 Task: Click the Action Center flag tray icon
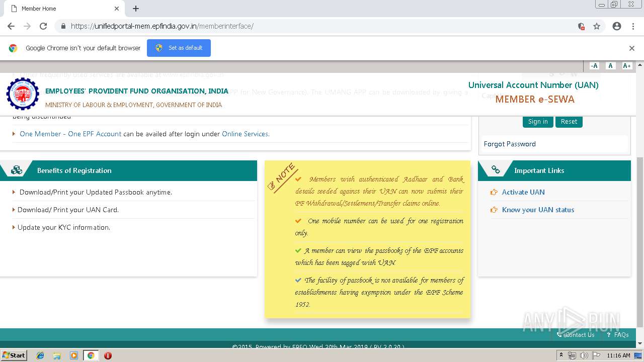point(595,355)
